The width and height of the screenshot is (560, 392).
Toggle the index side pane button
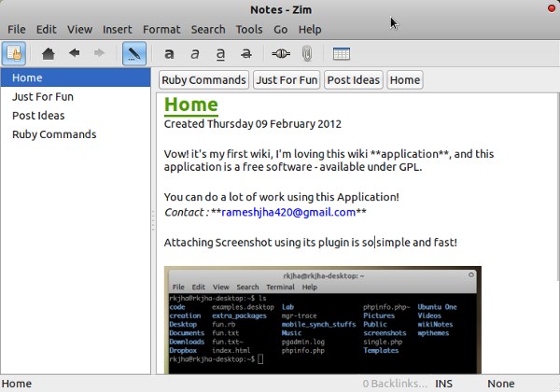click(x=15, y=53)
